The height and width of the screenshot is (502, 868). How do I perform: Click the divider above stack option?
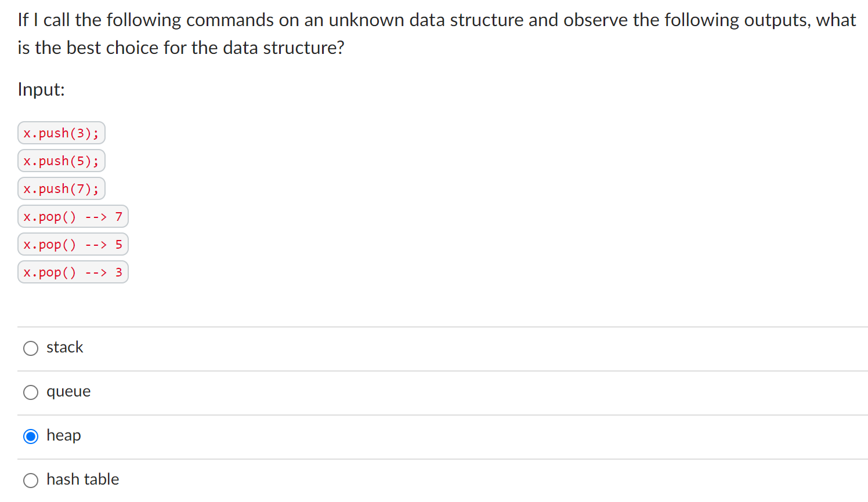click(434, 326)
